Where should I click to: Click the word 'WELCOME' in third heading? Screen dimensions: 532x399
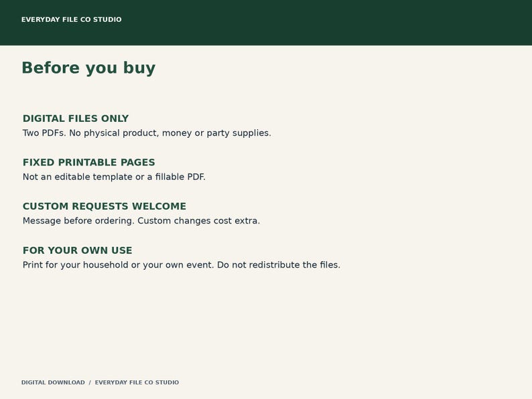159,206
